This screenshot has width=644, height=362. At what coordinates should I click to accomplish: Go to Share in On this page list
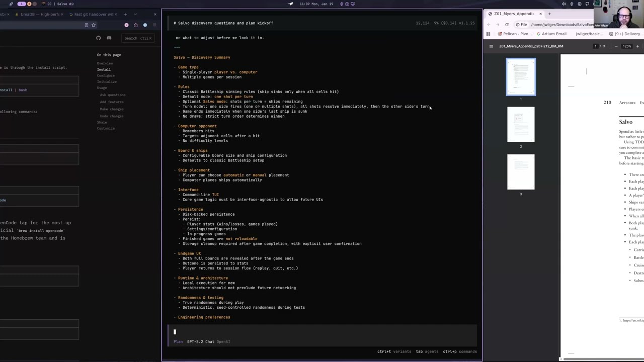(x=102, y=122)
